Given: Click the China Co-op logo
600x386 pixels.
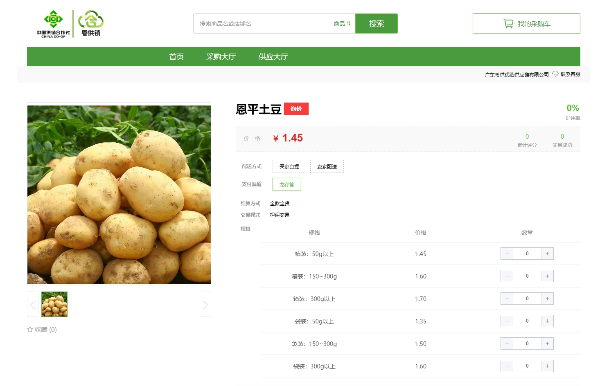Looking at the screenshot, I should pyautogui.click(x=53, y=24).
